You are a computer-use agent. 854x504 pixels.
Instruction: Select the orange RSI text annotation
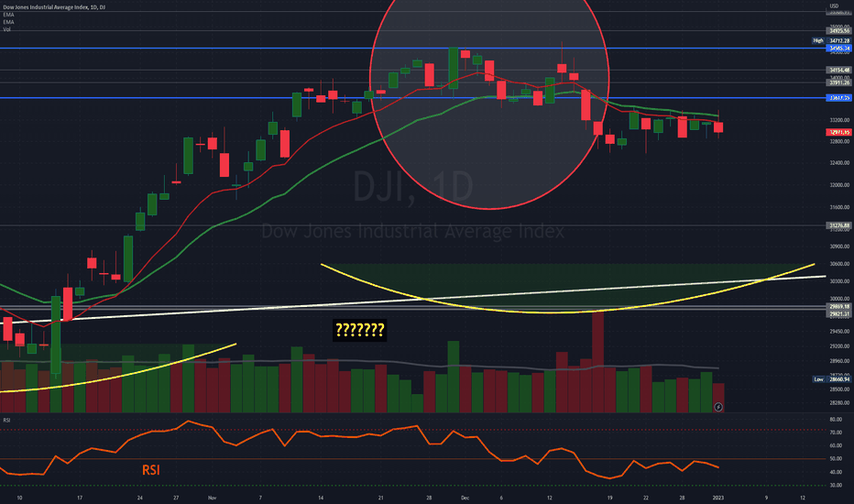[151, 470]
